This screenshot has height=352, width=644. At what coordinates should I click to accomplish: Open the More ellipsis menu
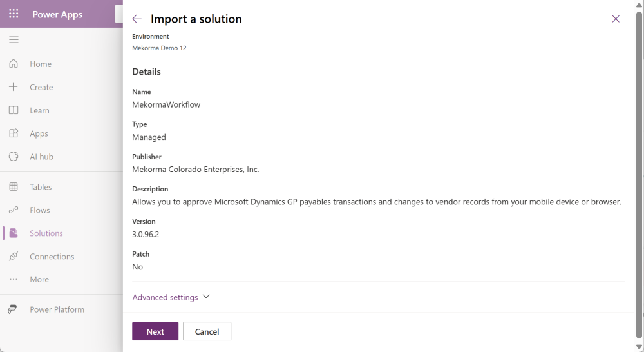14,279
